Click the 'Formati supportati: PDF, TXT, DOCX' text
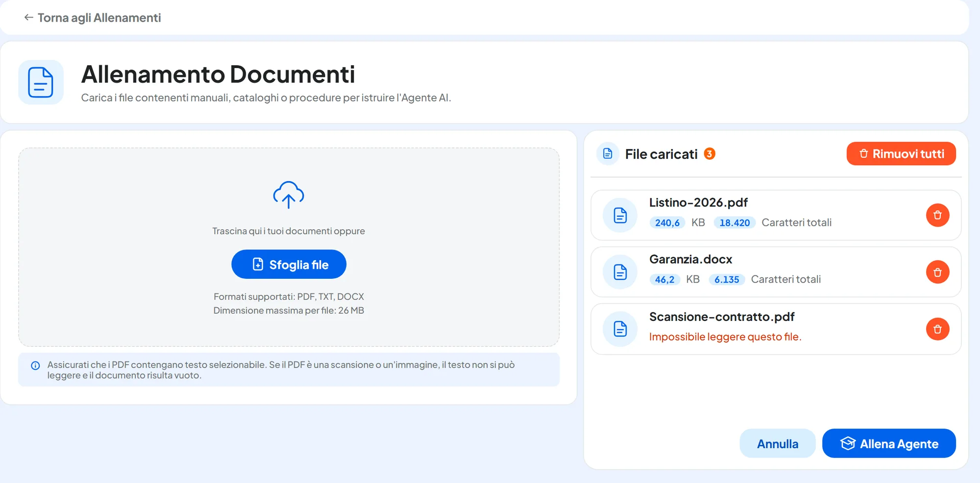Viewport: 980px width, 483px height. (289, 297)
